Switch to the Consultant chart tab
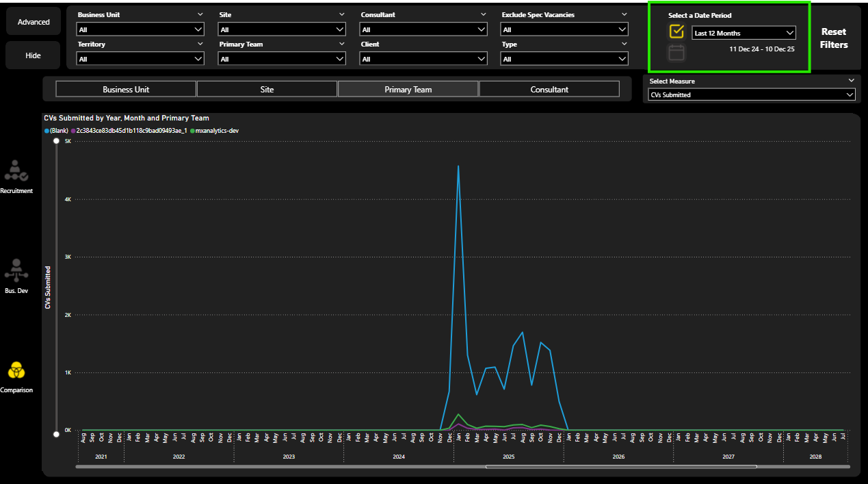The image size is (868, 484). [x=549, y=89]
